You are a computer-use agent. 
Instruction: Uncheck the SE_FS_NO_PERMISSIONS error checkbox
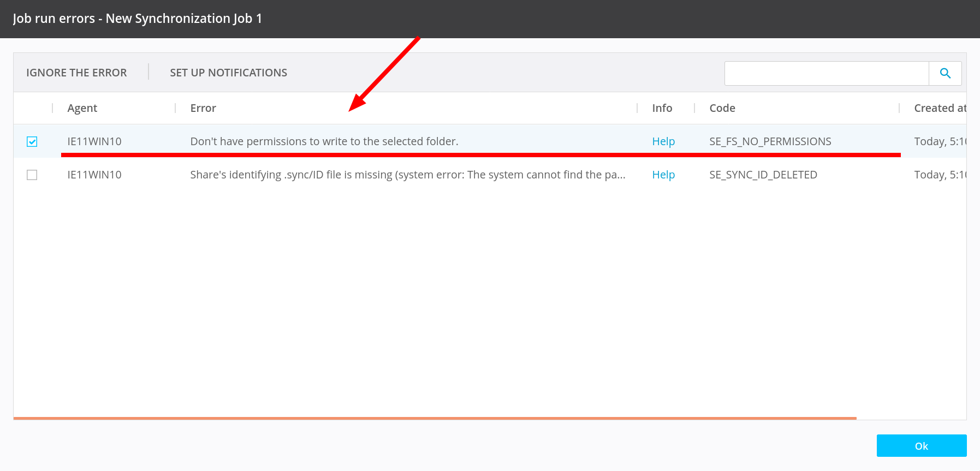32,142
